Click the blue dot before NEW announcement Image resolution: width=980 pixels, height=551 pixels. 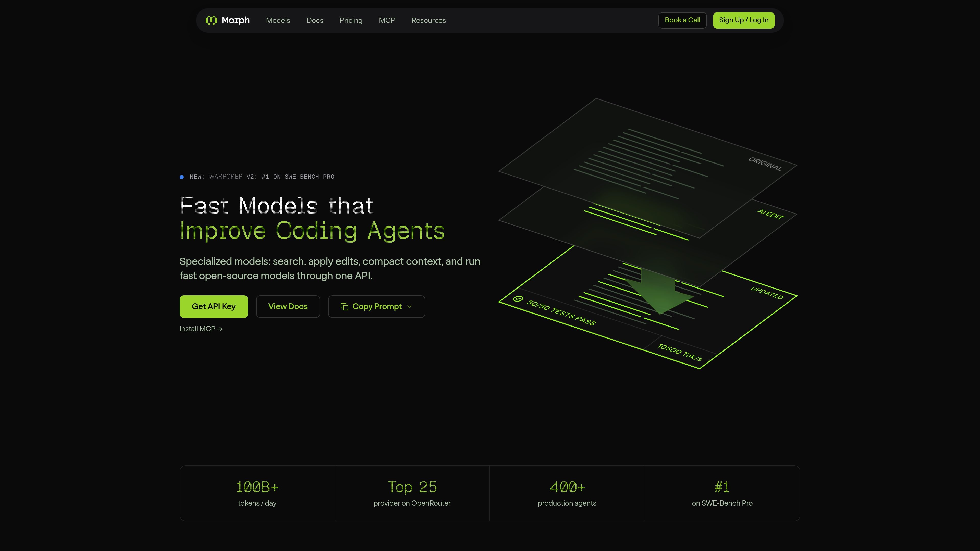(182, 177)
